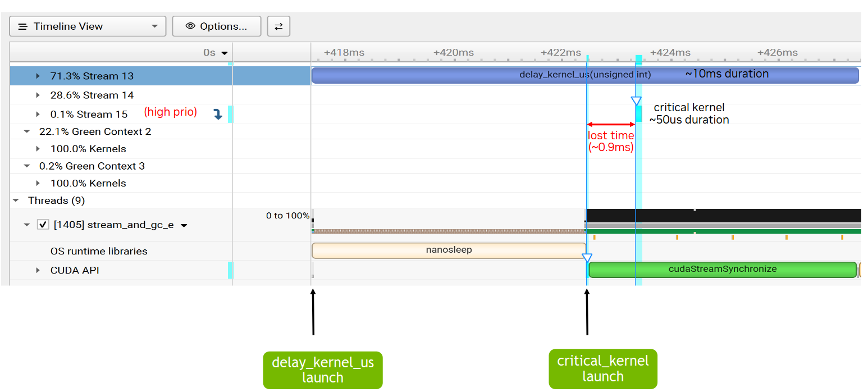
Task: Click the triangle marker at cudaStreamSynchronize start
Action: click(587, 258)
